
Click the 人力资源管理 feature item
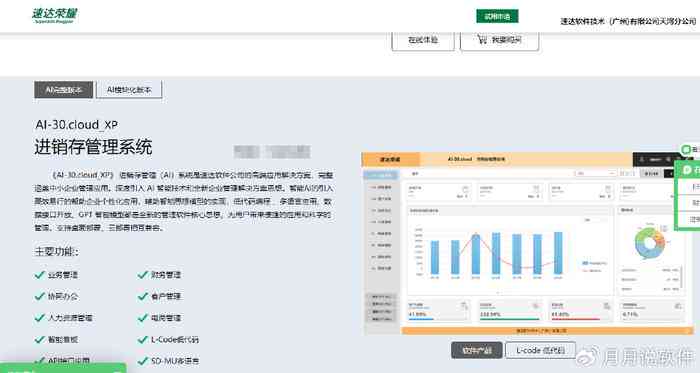click(64, 318)
